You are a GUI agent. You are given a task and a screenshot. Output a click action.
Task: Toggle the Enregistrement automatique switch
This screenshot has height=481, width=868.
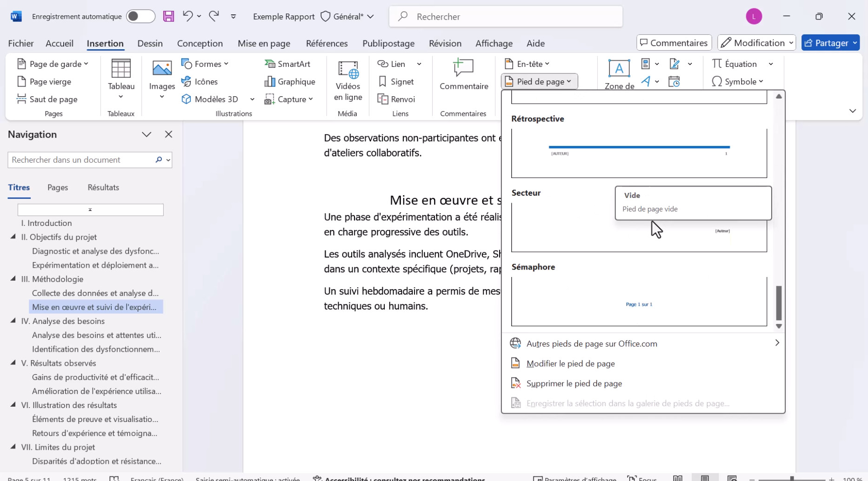140,16
